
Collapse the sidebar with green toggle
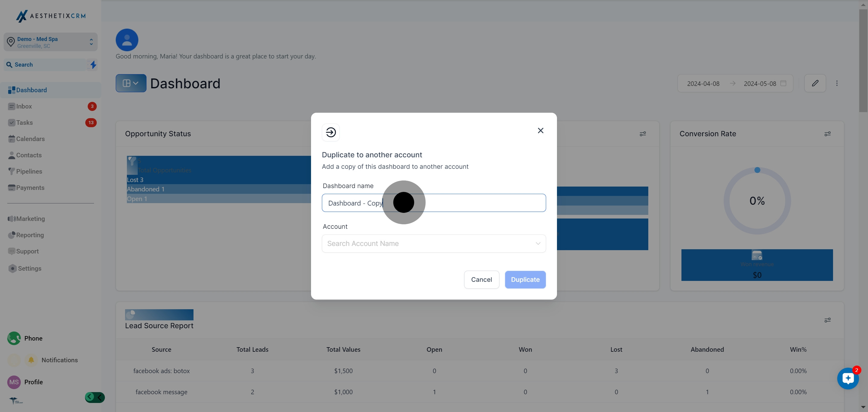tap(95, 398)
